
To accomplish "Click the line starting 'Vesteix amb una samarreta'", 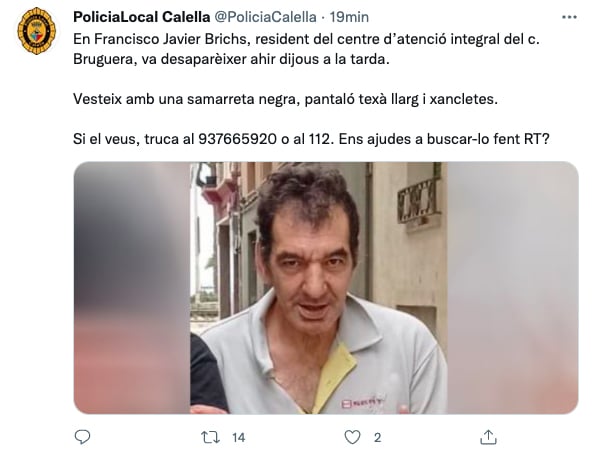I will point(285,99).
